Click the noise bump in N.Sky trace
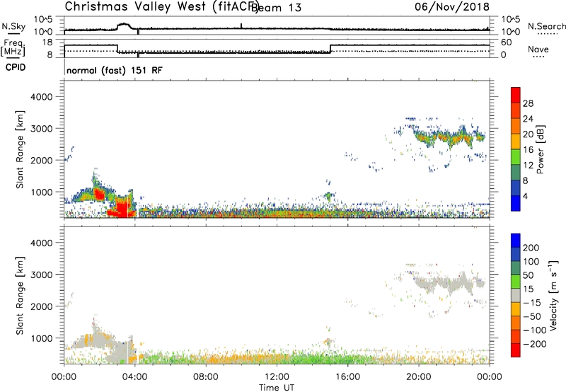 (x=125, y=26)
